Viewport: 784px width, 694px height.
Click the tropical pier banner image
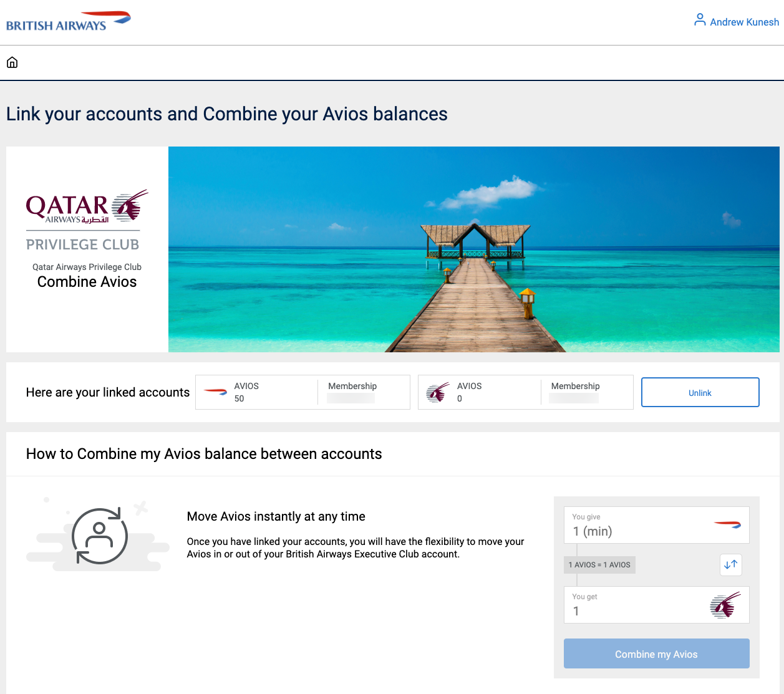[473, 249]
